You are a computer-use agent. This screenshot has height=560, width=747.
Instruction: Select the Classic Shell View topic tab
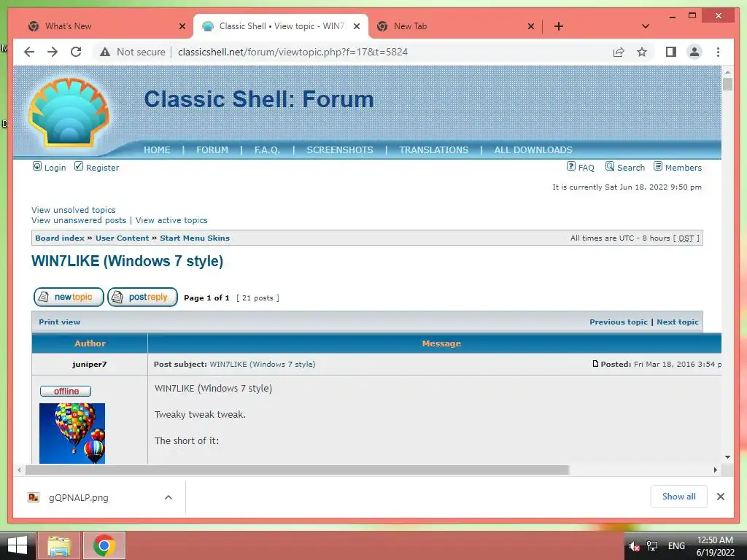pyautogui.click(x=281, y=26)
